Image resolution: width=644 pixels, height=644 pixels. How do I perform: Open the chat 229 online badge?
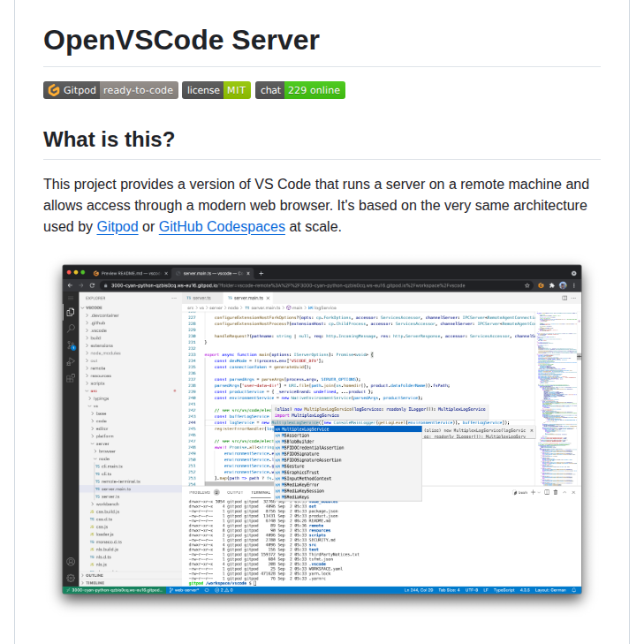point(300,90)
